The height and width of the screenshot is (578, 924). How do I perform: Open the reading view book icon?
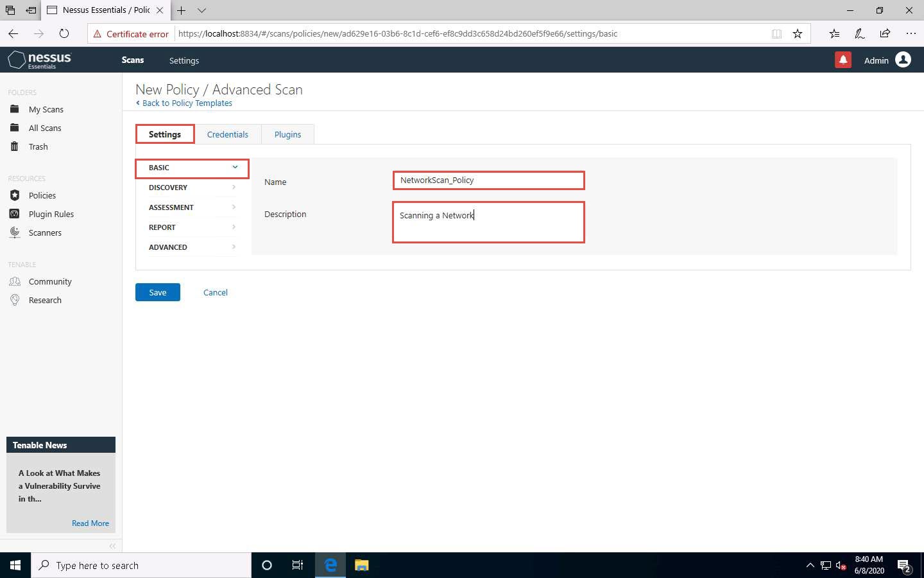tap(776, 33)
